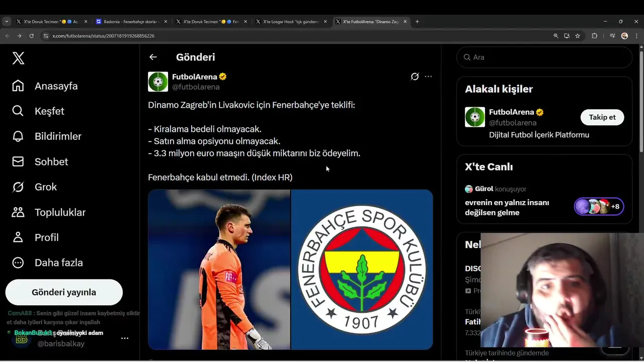Viewport: 644px width, 362px height.
Task: Switch to 'X'te Losgar Hool' tab
Action: coord(291,22)
